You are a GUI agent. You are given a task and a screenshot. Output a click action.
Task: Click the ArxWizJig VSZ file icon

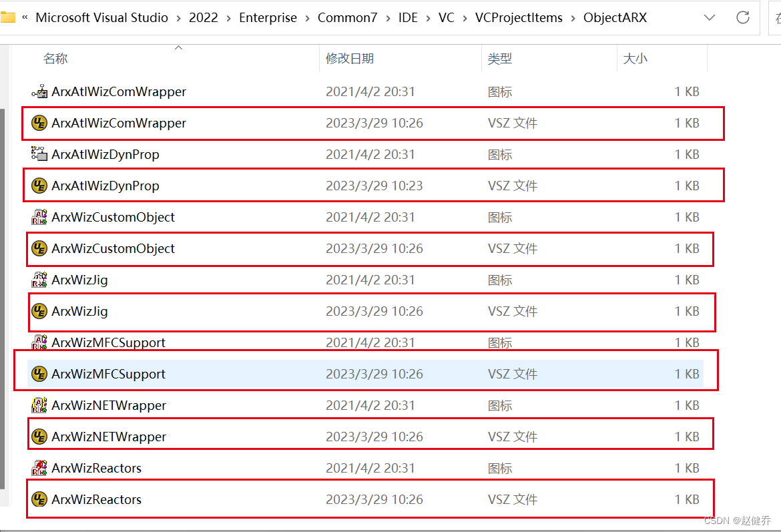39,311
